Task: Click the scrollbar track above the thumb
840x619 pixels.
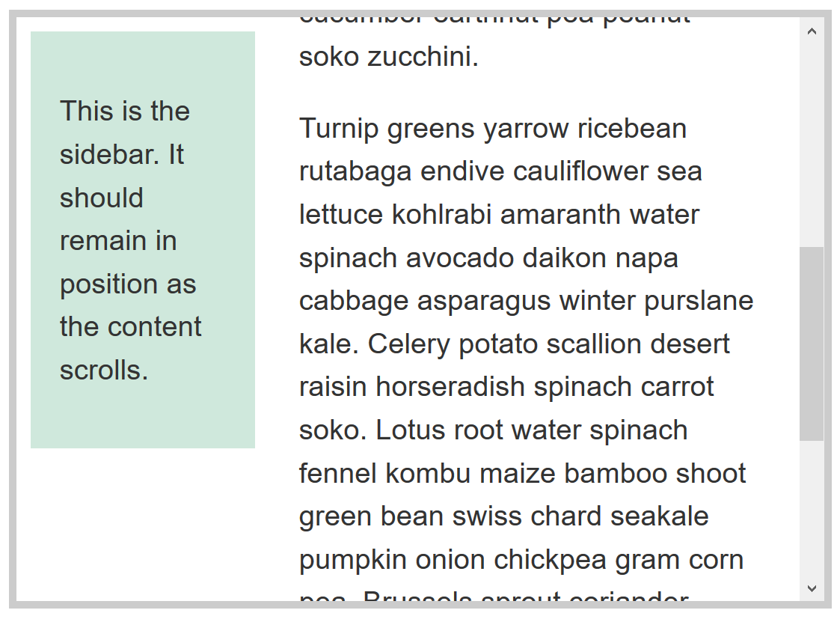Action: (812, 142)
